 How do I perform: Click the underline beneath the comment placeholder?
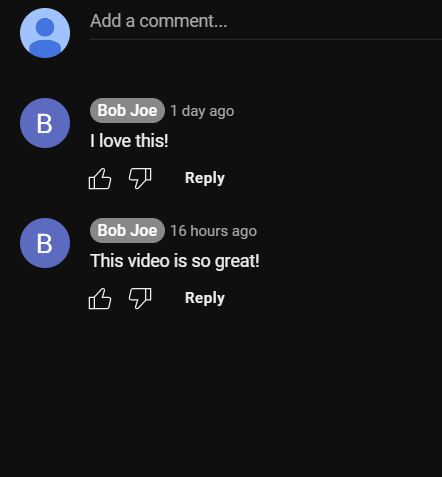tap(266, 39)
